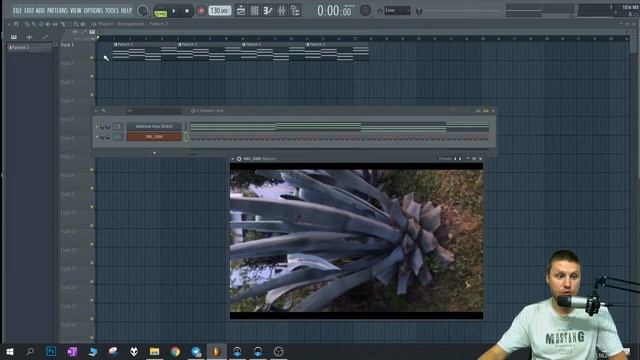Viewport: 640px width, 360px height.
Task: Toggle IMG_2008 channel select indicator
Action: (186, 137)
